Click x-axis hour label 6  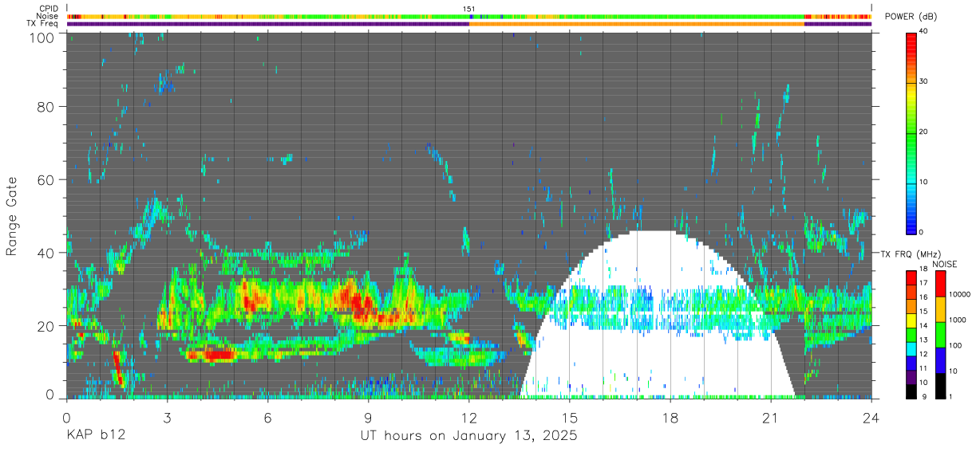[x=267, y=418]
